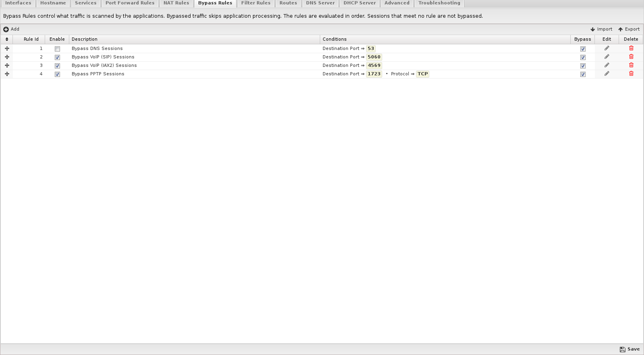The image size is (644, 355).
Task: Select the 'Bypass VoIP (IAX2) Sessions' description
Action: [104, 65]
